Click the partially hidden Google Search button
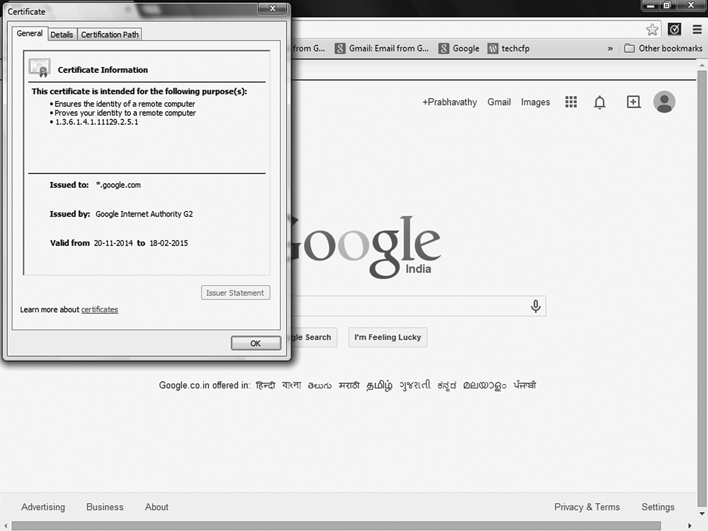The image size is (708, 531). (x=314, y=337)
